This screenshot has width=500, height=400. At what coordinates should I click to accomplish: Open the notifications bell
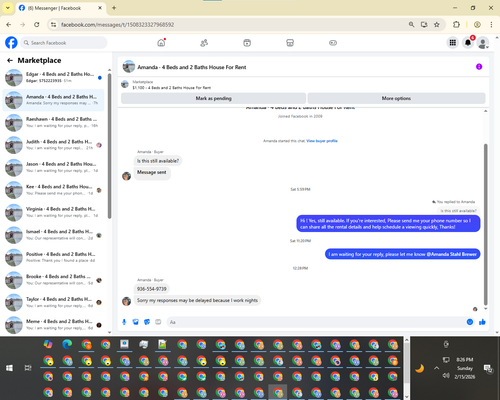(468, 43)
